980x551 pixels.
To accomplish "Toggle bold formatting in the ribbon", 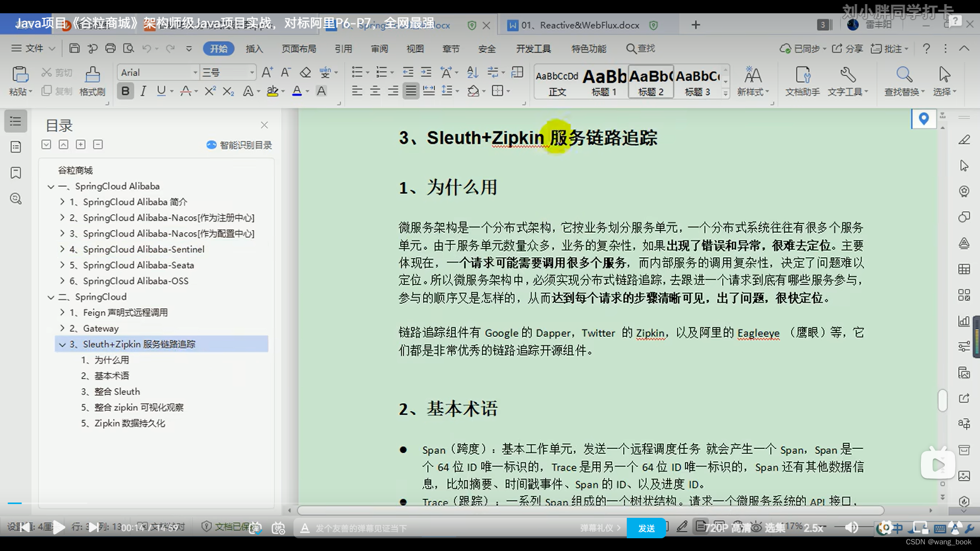I will (125, 91).
